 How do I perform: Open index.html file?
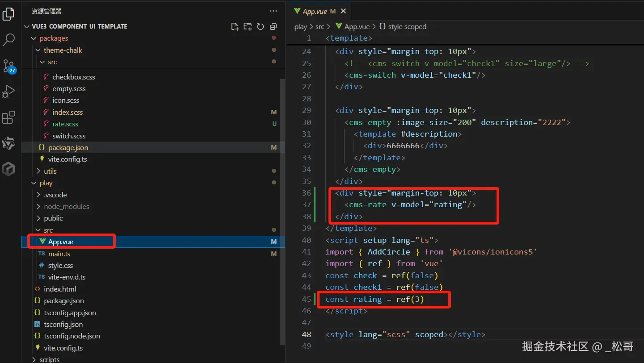(x=60, y=289)
